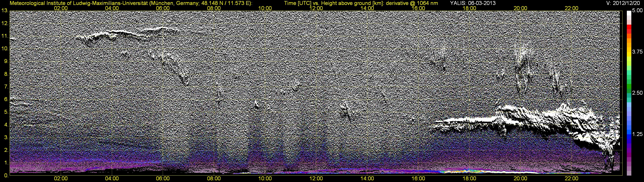
Task: Click the 5.00 colorbar scale value
Action: [x=637, y=11]
